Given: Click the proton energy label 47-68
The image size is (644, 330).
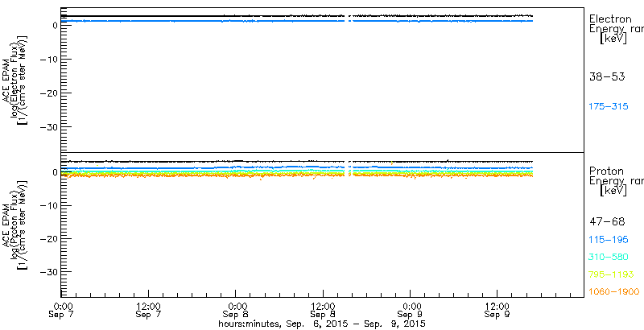Looking at the screenshot, I should point(607,222).
